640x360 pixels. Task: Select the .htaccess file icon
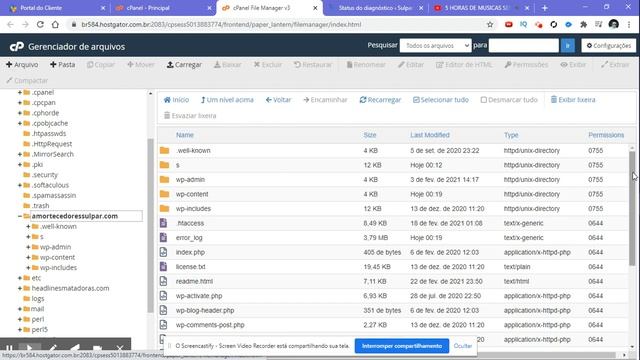point(163,223)
